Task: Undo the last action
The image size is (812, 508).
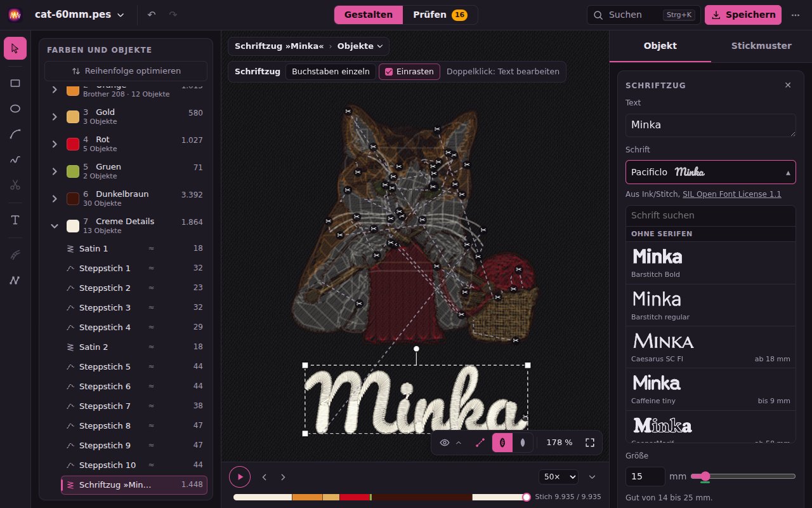Action: tap(152, 15)
